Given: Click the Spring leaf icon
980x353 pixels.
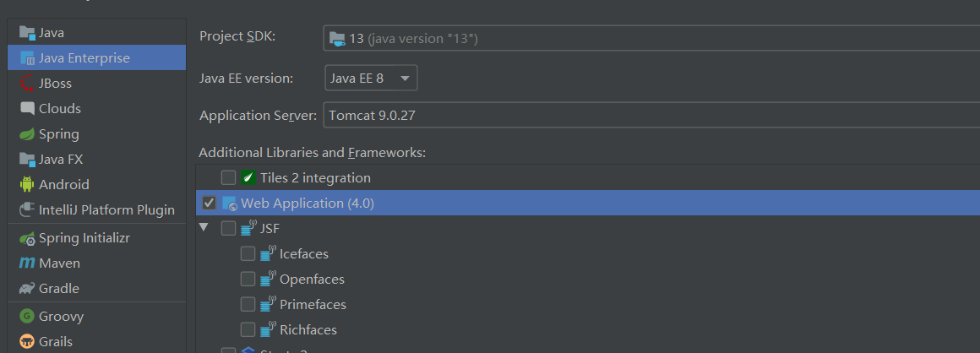Looking at the screenshot, I should click(26, 133).
